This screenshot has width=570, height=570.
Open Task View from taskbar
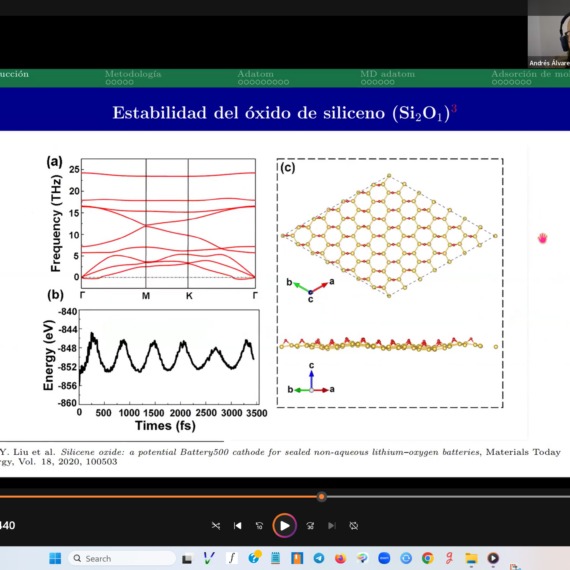point(187,558)
